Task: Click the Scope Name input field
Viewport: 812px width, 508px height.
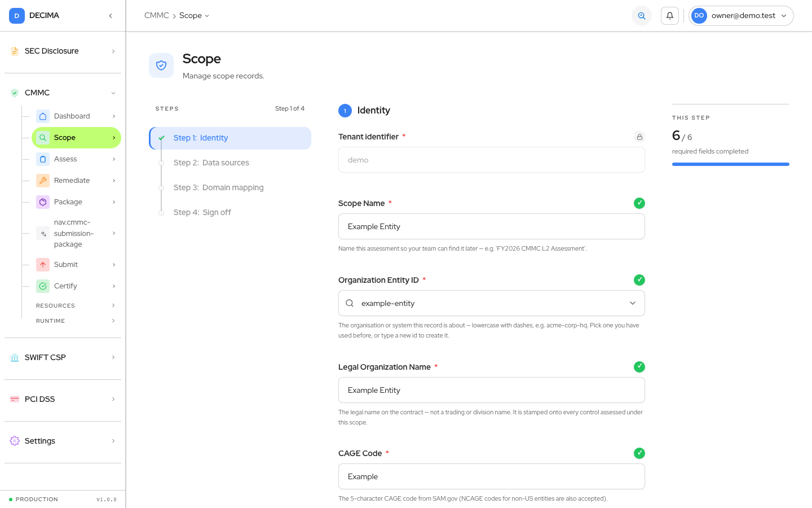Action: tap(492, 226)
